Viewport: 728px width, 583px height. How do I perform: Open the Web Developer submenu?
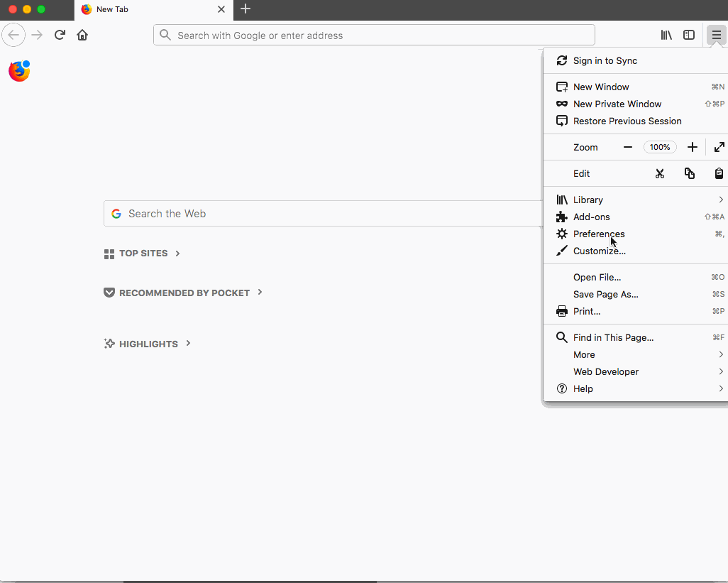pyautogui.click(x=606, y=371)
